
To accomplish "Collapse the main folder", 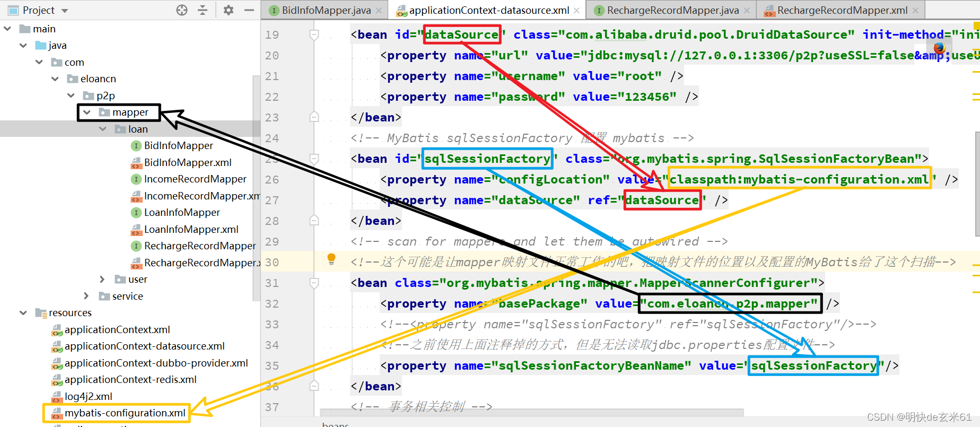I will coord(7,29).
